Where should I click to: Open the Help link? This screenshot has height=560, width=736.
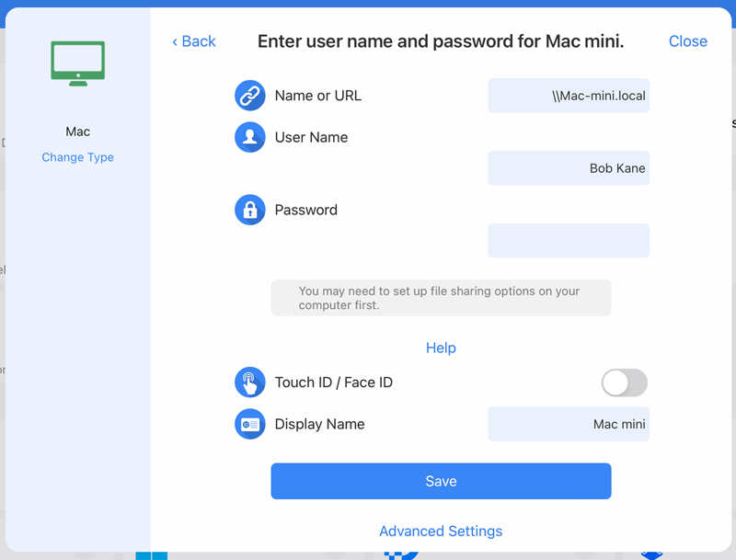pyautogui.click(x=441, y=348)
